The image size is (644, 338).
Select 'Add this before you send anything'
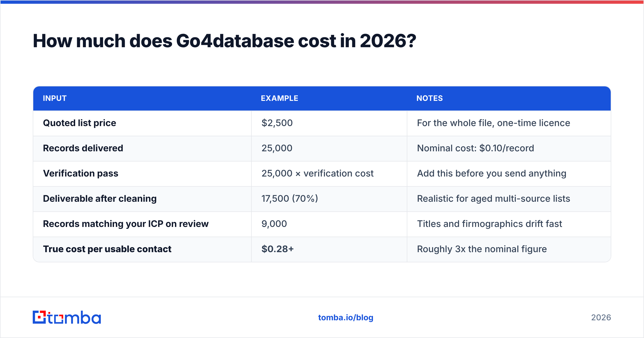(492, 173)
